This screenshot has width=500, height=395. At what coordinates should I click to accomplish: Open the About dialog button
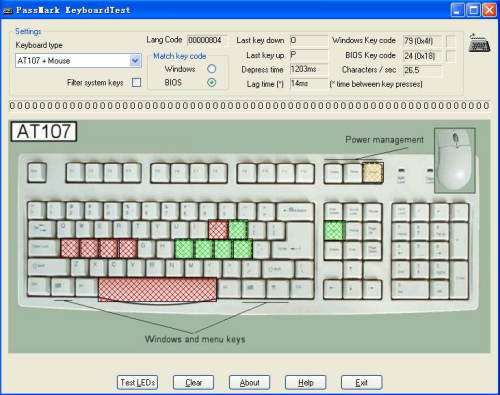(x=249, y=382)
